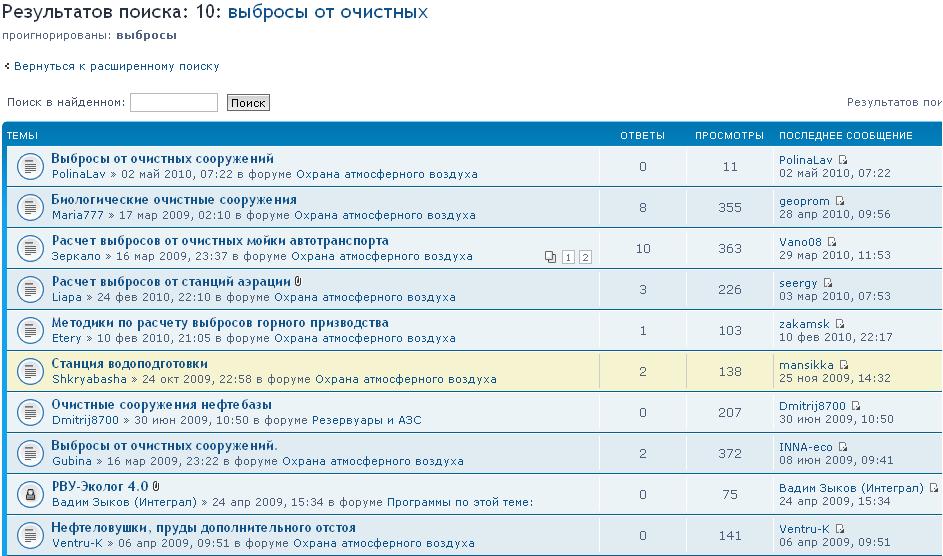Open topic Нефтеловушки, пруды дополнительного отстоя
The image size is (943, 556).
click(x=203, y=527)
